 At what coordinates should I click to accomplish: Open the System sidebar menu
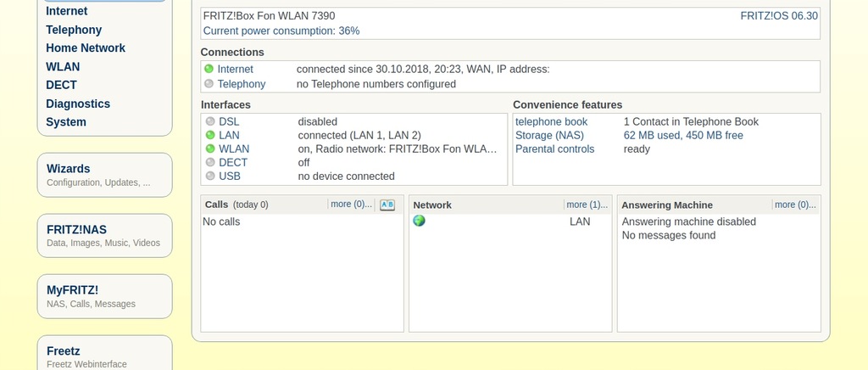click(x=66, y=122)
